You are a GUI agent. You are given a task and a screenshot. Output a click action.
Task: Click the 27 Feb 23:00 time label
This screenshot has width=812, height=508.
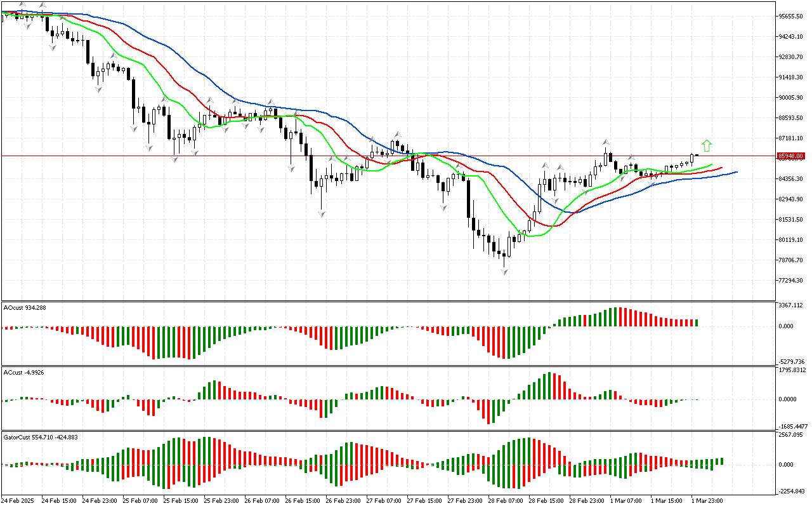coord(464,501)
